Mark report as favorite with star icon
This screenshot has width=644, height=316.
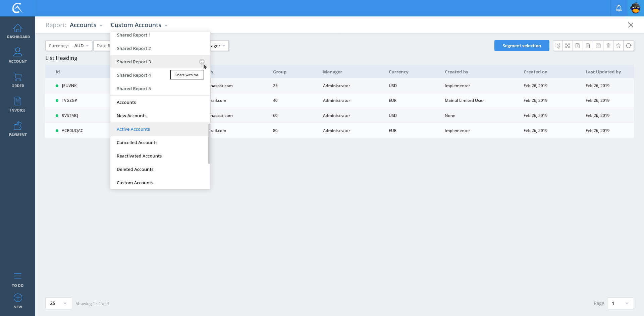coord(618,46)
